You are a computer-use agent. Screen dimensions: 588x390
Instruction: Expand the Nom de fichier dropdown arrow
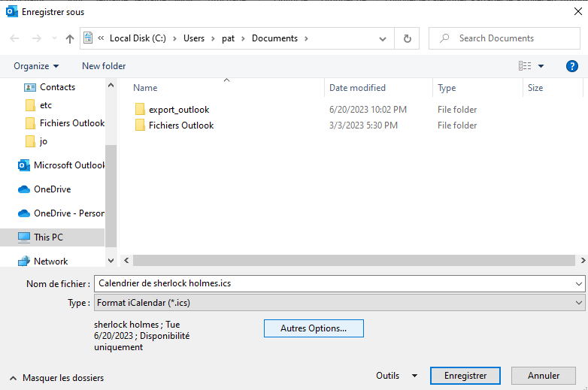(x=577, y=284)
